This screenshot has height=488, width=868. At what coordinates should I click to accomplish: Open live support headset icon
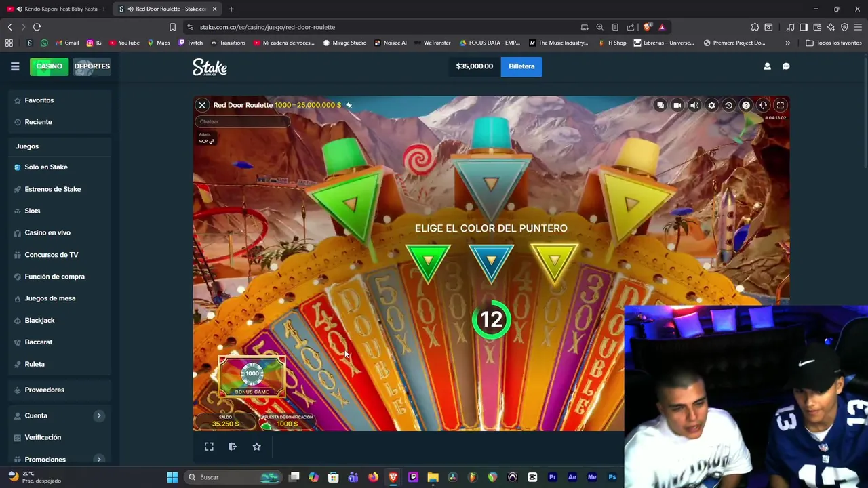[x=763, y=105]
